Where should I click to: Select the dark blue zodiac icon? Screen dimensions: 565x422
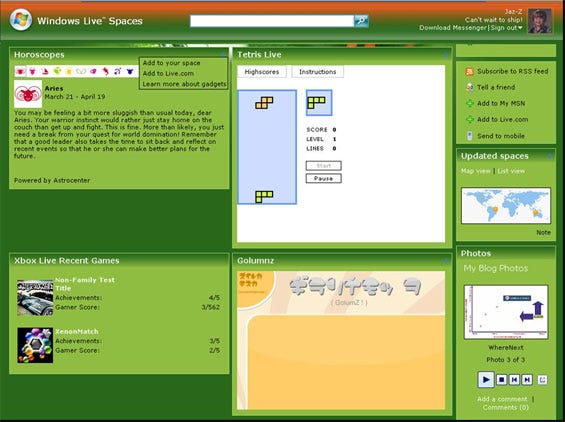click(130, 71)
